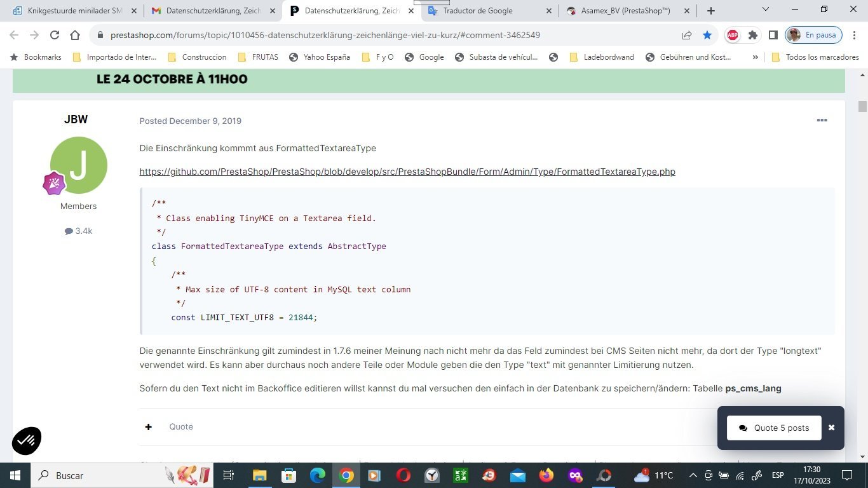Open the weather 11°C widget
Image resolution: width=868 pixels, height=488 pixels.
point(653,475)
